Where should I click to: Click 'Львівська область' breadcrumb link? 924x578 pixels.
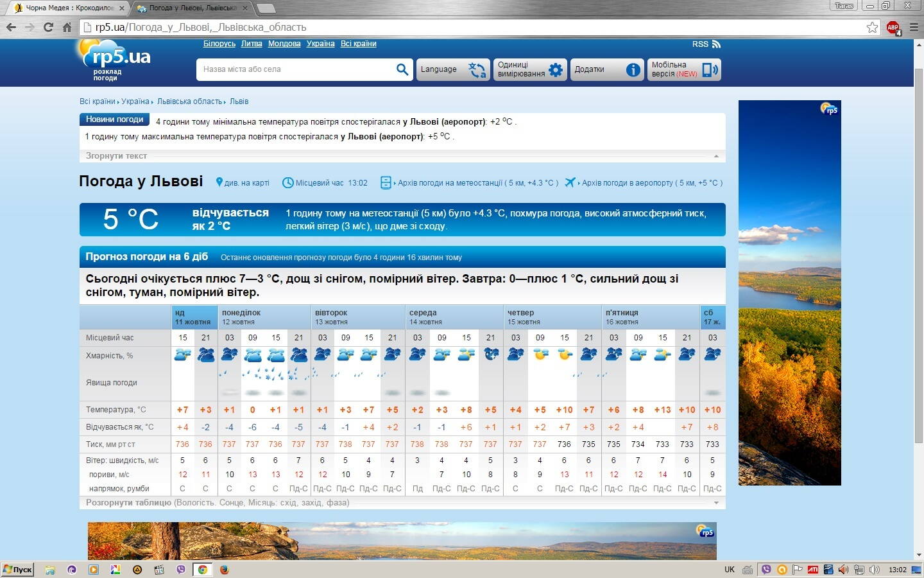pyautogui.click(x=189, y=101)
